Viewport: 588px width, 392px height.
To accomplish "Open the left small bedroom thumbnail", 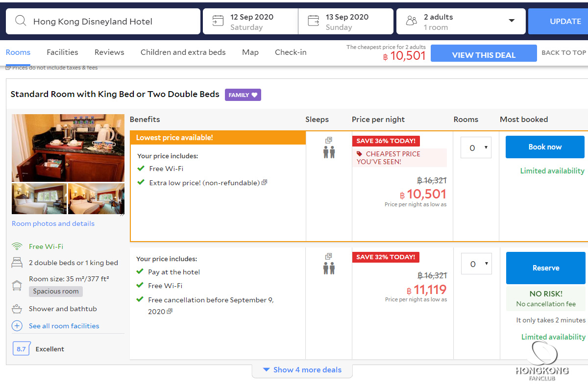I will click(39, 199).
